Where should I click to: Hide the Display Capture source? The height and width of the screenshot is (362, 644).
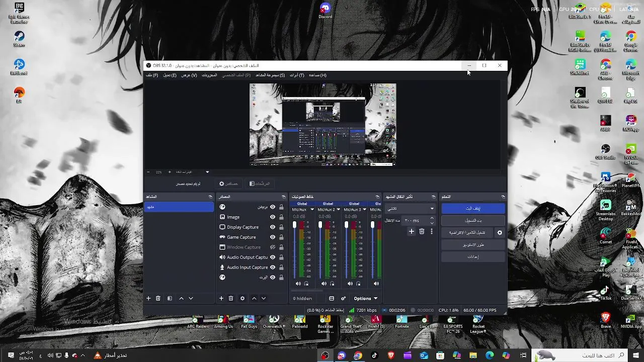273,227
